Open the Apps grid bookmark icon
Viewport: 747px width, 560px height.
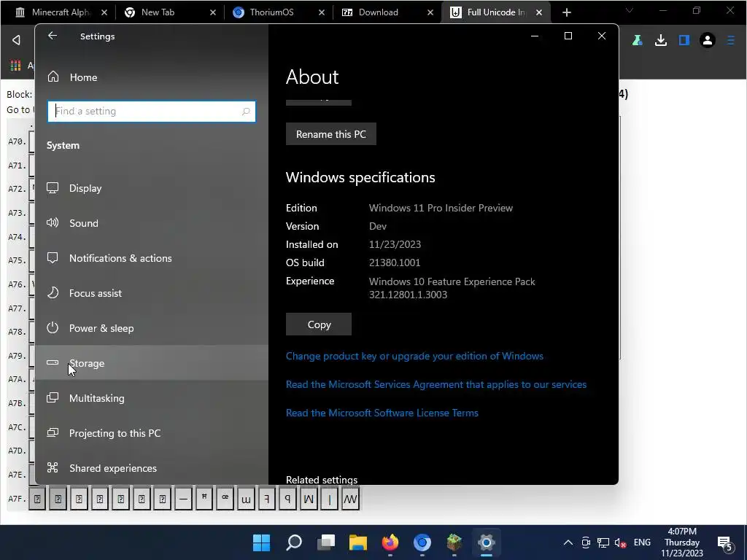(x=16, y=65)
